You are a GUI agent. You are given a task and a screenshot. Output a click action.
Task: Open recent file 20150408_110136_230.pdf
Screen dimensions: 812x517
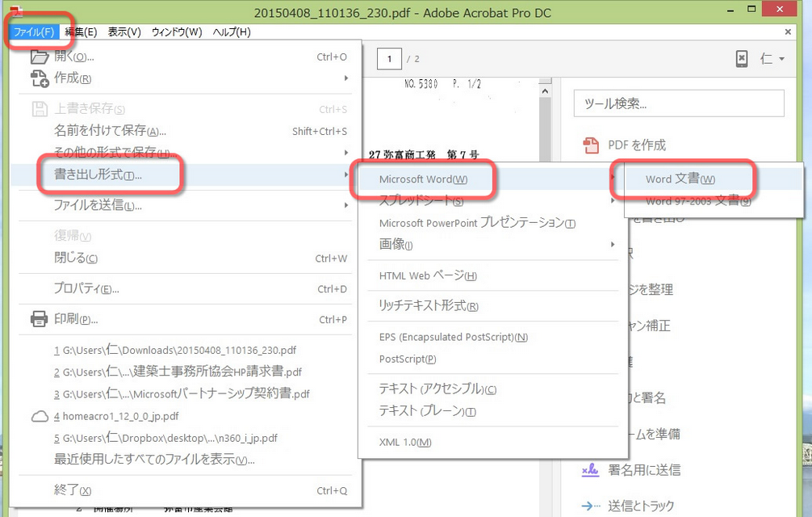174,351
